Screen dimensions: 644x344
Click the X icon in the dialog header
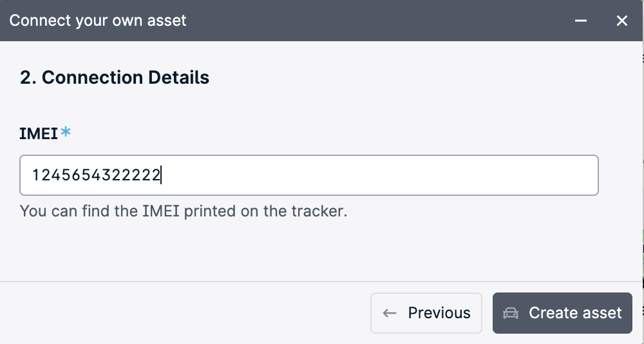tap(622, 21)
